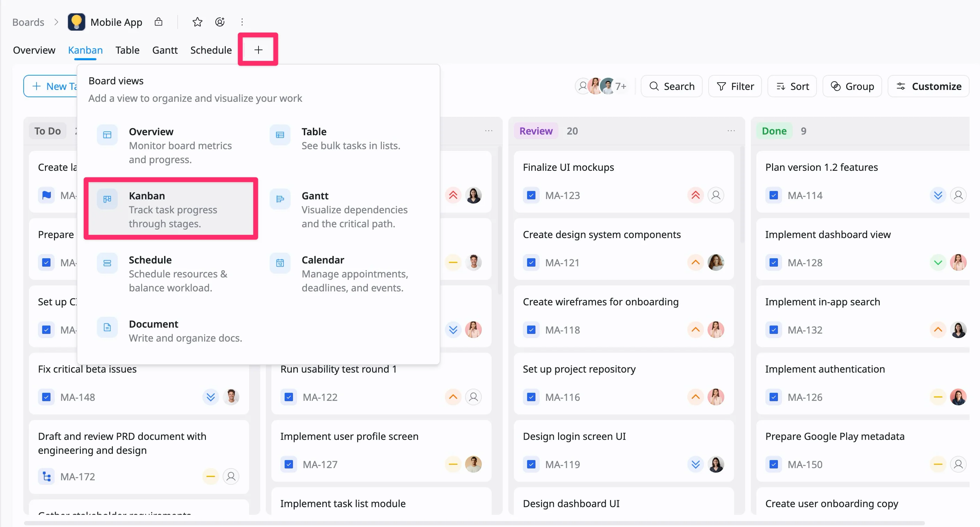980x527 pixels.
Task: Open the Review column options menu
Action: tap(731, 131)
